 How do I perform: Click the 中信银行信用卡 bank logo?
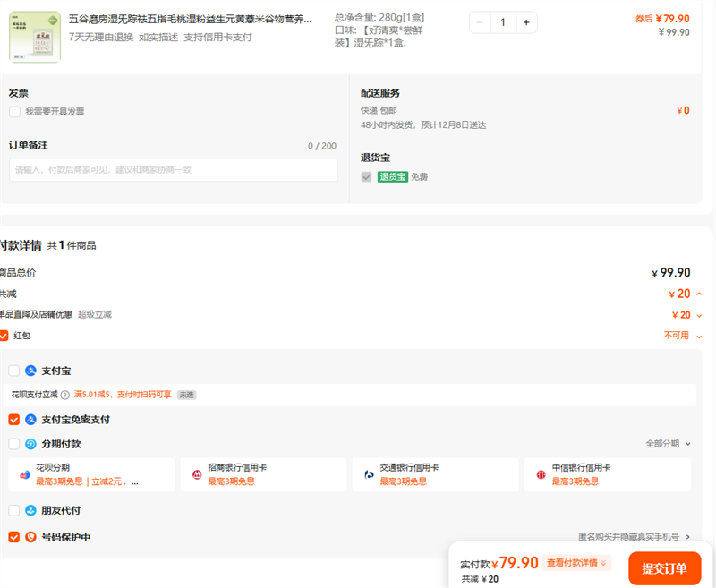[x=541, y=474]
